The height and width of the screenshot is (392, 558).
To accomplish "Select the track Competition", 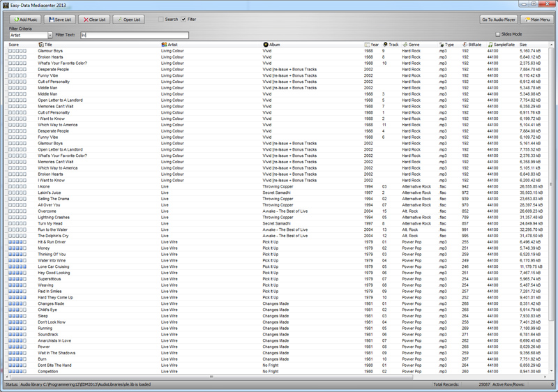I will 48,372.
